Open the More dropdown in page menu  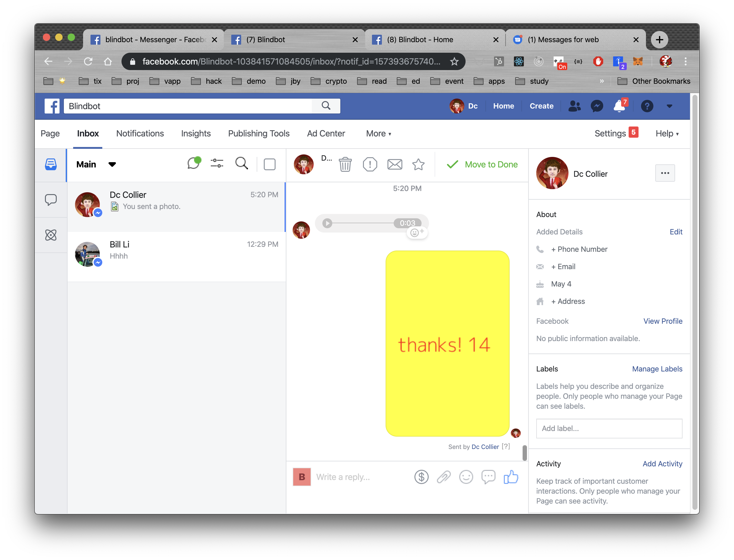coord(378,134)
